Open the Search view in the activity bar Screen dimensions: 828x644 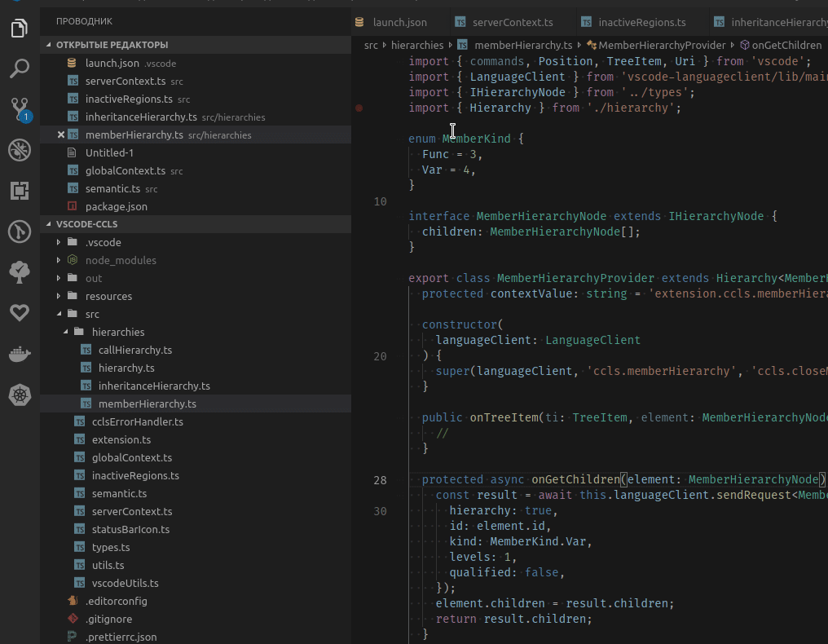(x=19, y=68)
